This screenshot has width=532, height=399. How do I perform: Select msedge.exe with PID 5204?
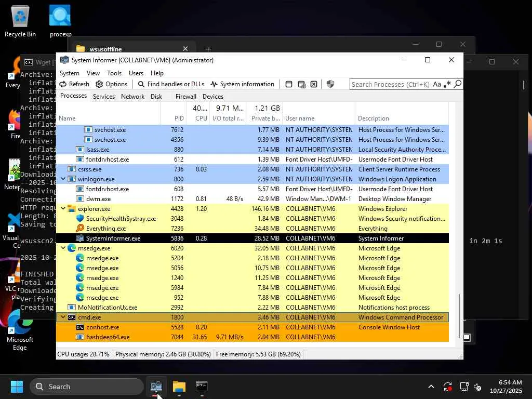click(252, 258)
